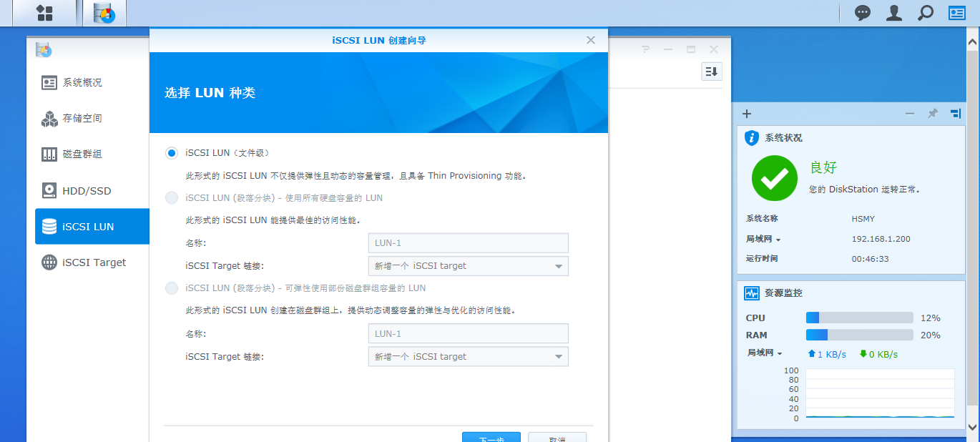Switch to the iSCSI Target sidebar item
The image size is (980, 442).
(93, 262)
